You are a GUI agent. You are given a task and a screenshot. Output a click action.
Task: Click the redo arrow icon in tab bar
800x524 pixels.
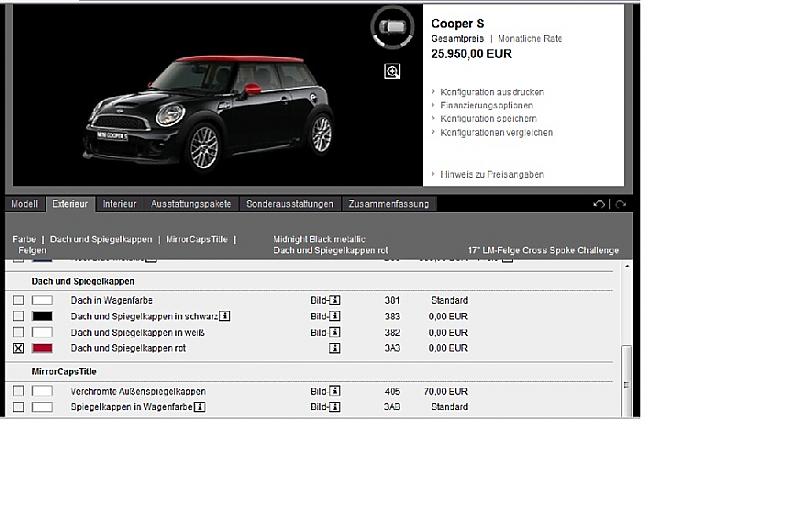pyautogui.click(x=621, y=204)
